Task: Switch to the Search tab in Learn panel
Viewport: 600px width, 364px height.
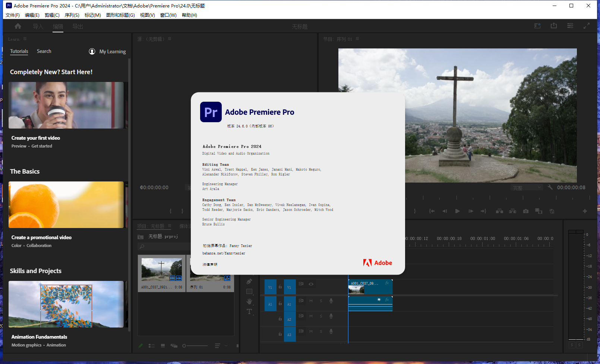Action: tap(44, 51)
